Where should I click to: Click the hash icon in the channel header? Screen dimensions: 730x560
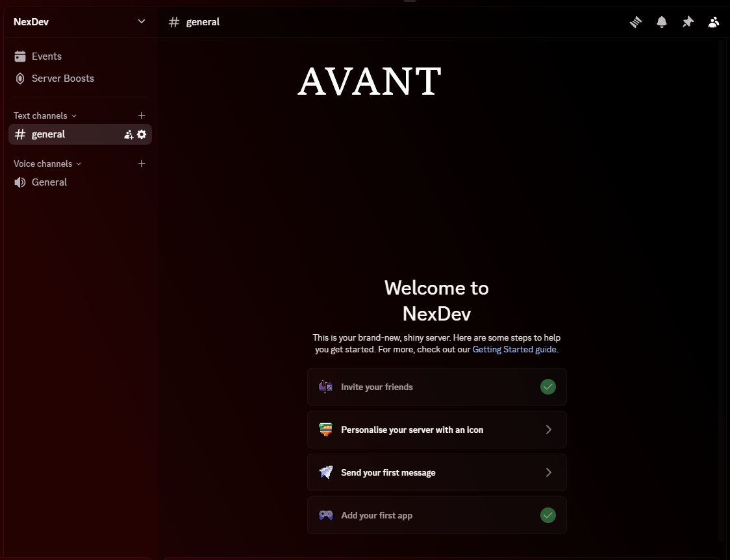tap(174, 22)
